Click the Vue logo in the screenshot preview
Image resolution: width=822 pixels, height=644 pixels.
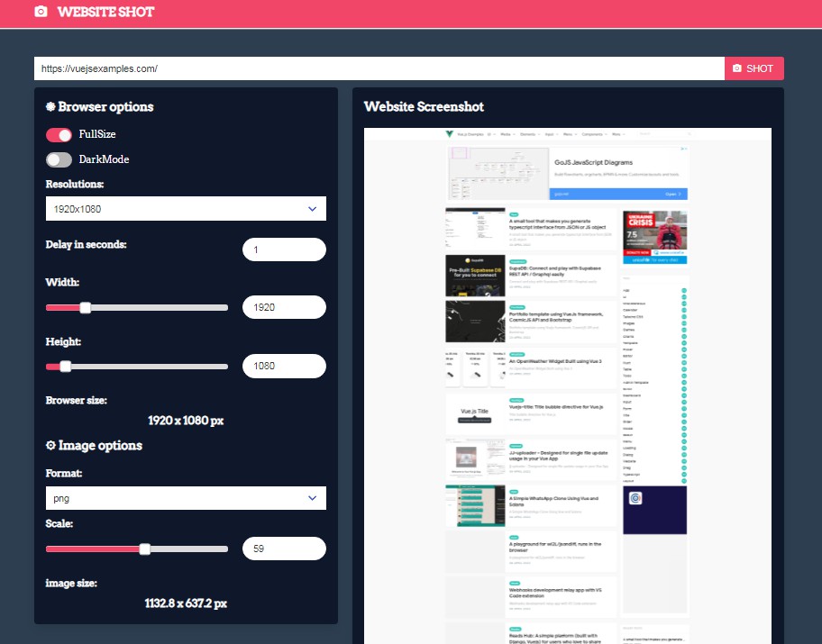pyautogui.click(x=448, y=133)
